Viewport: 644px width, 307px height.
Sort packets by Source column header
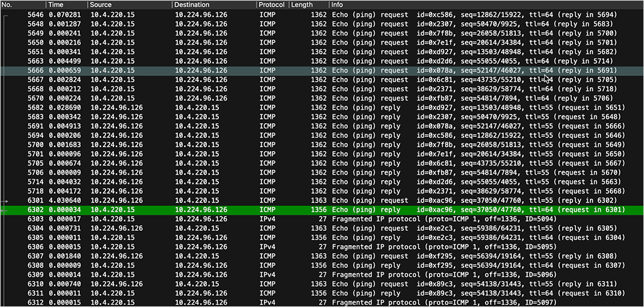[129, 5]
